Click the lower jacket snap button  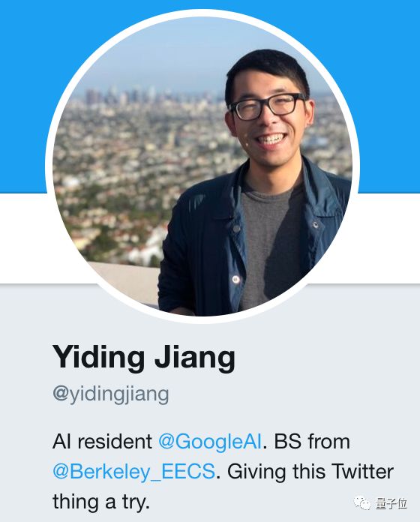point(235,279)
